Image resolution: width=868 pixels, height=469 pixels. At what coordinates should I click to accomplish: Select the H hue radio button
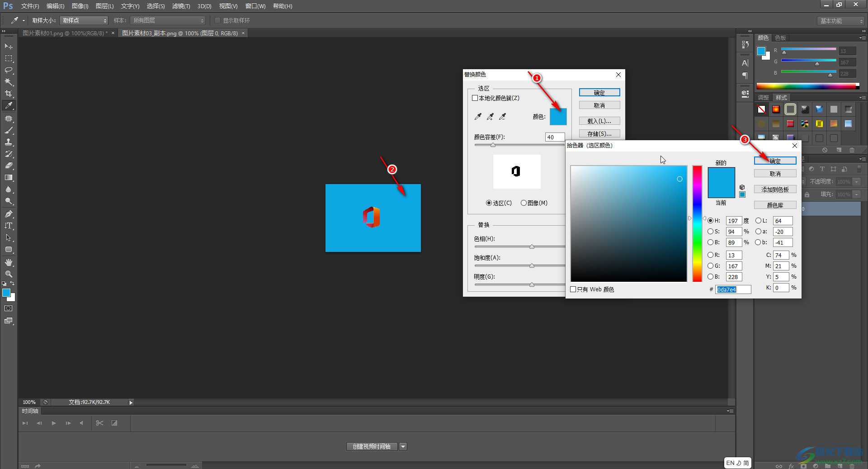(x=711, y=221)
